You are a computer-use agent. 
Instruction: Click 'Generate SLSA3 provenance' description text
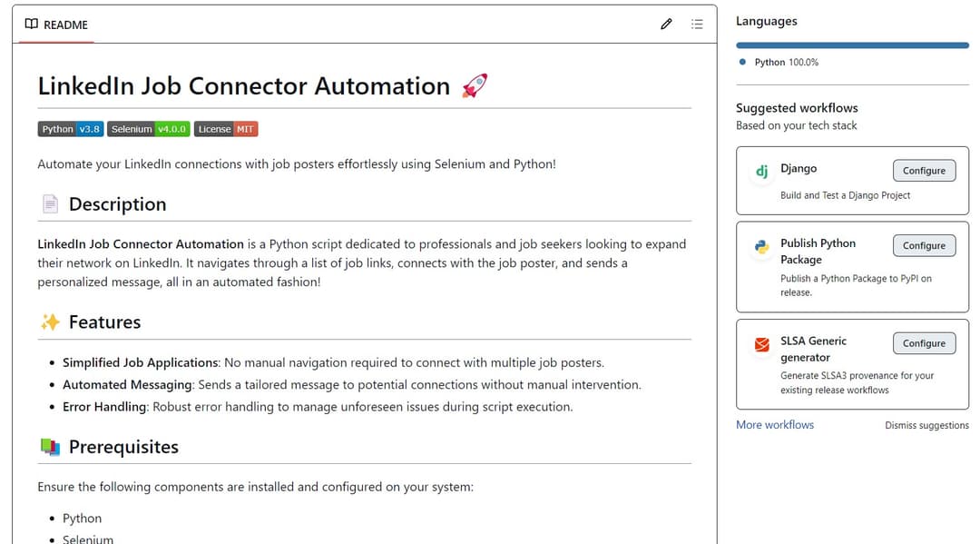tap(857, 382)
